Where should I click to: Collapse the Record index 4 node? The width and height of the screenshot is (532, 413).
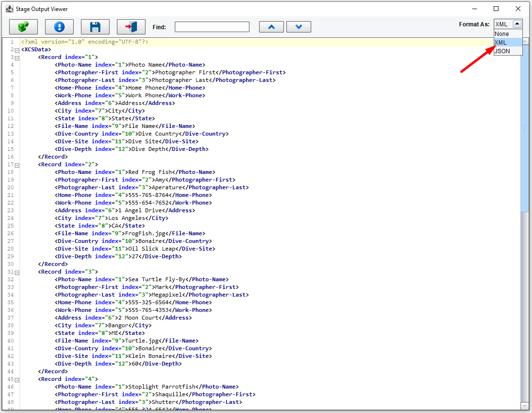17,380
